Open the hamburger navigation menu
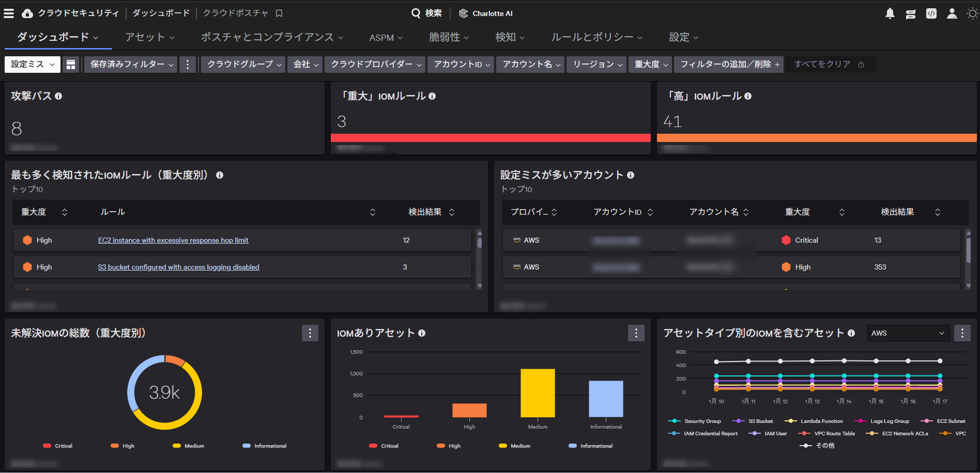The image size is (980, 473). tap(9, 13)
